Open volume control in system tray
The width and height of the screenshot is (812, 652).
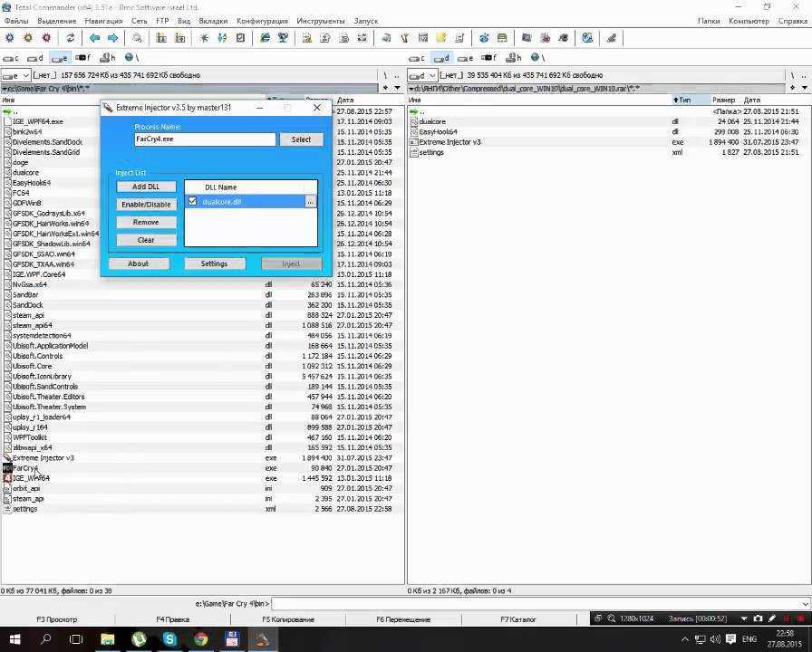[x=715, y=639]
